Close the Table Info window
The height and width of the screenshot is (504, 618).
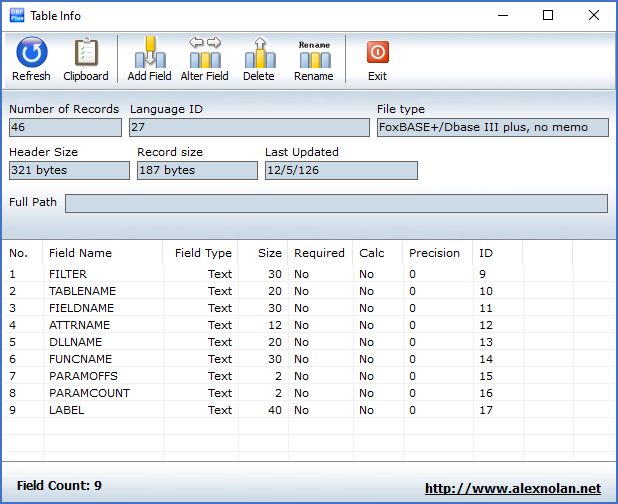point(594,15)
